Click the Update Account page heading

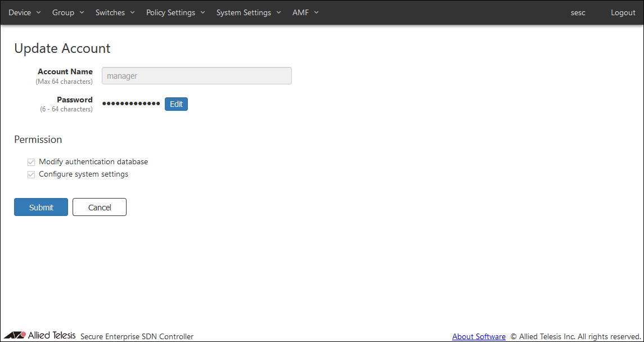coord(62,48)
